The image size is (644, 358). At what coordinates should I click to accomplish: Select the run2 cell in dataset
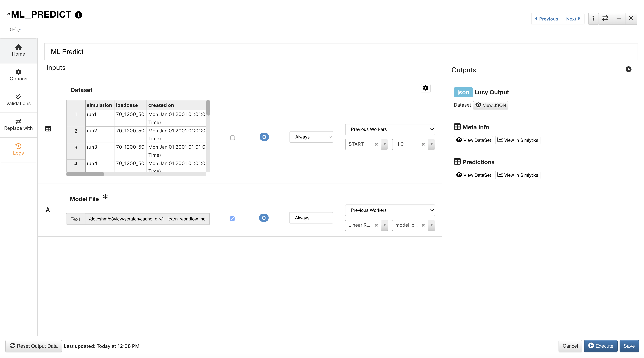pyautogui.click(x=100, y=135)
